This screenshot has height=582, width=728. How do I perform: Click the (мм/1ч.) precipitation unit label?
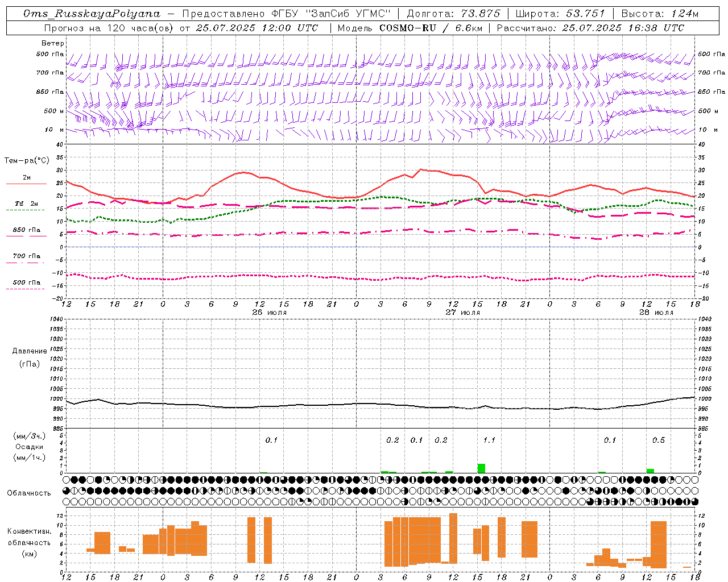(30, 458)
